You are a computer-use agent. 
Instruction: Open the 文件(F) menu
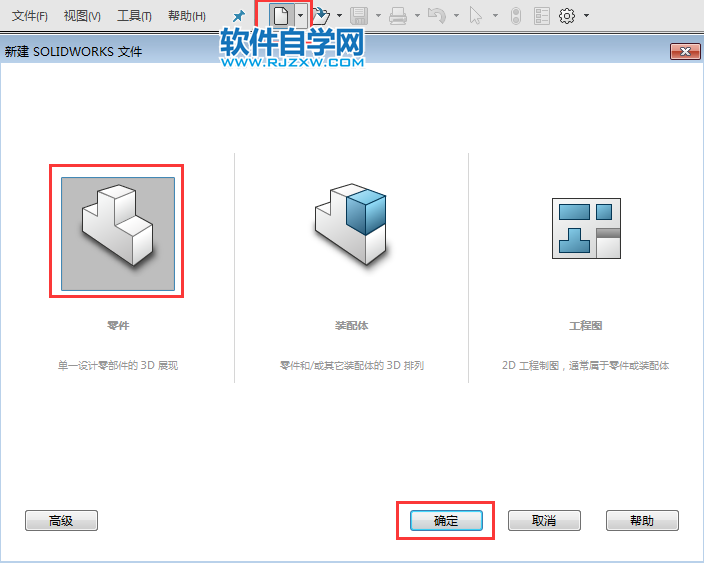(x=30, y=16)
